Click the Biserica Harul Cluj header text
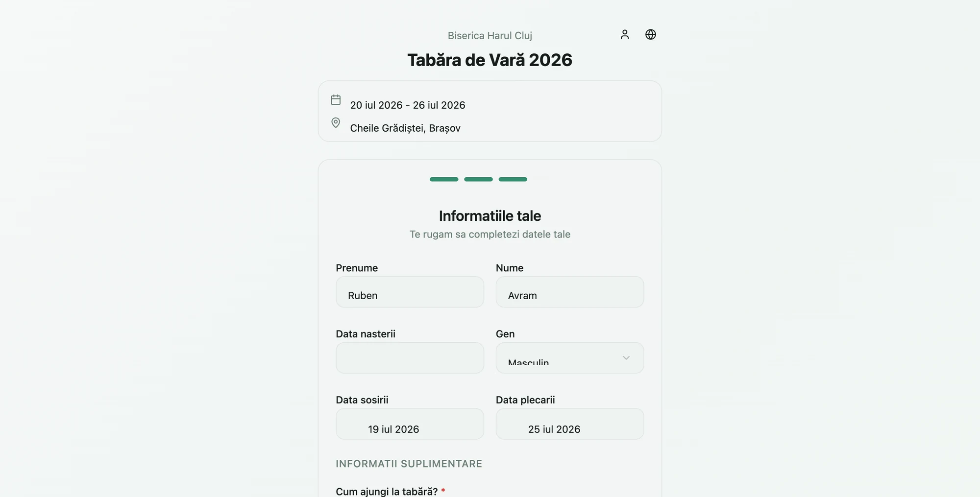 [490, 36]
